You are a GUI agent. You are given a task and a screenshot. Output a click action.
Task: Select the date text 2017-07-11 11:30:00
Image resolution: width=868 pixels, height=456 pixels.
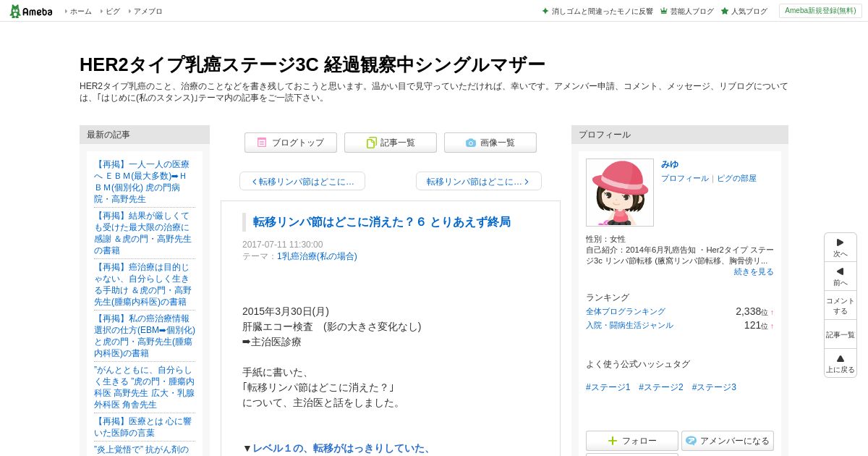[x=283, y=245]
